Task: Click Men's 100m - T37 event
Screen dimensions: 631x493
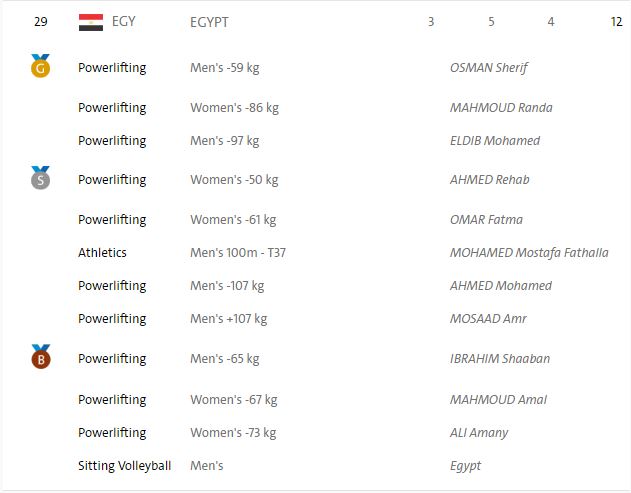Action: point(238,253)
